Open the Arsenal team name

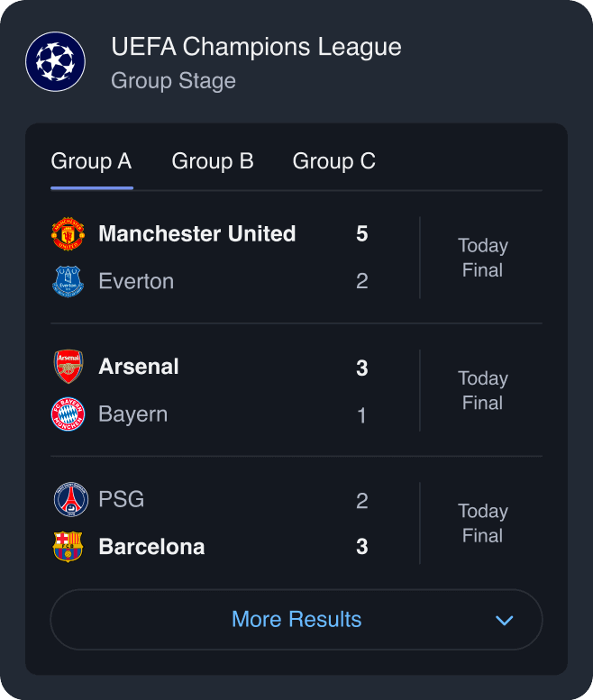(x=139, y=367)
